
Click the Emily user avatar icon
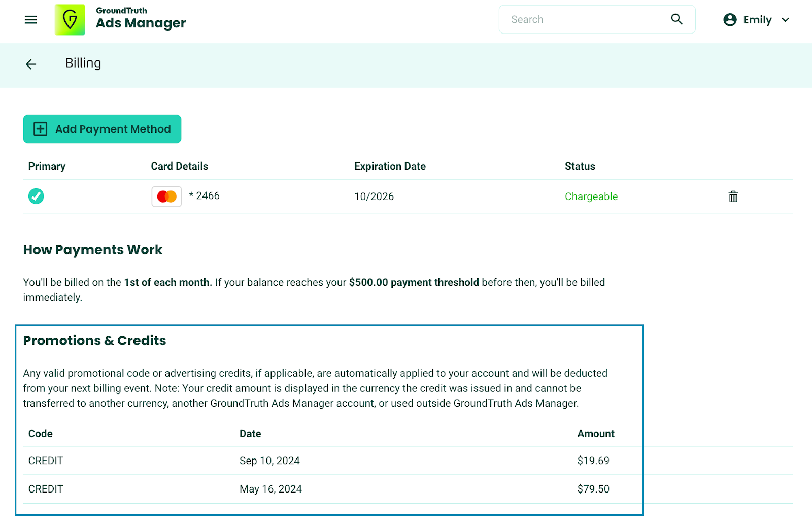point(730,20)
